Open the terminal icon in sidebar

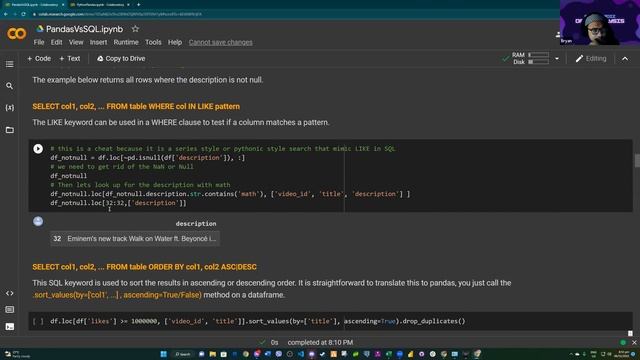(9, 327)
